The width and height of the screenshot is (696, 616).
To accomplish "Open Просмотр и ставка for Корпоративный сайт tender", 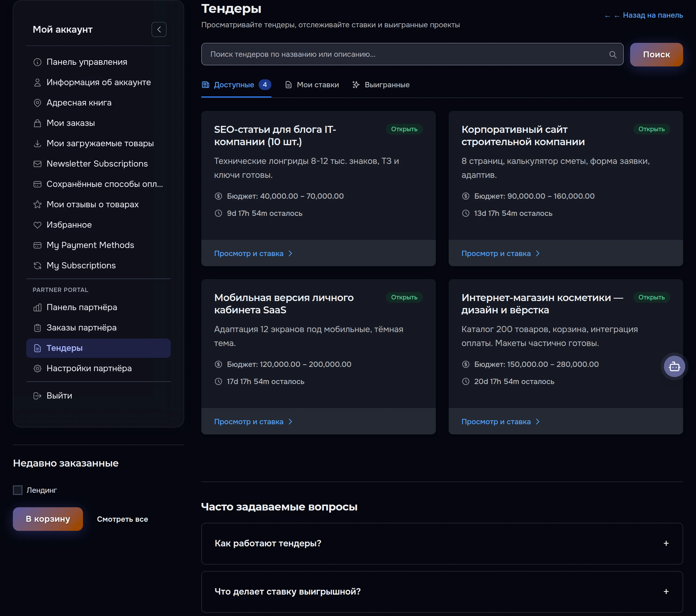I will click(x=501, y=253).
